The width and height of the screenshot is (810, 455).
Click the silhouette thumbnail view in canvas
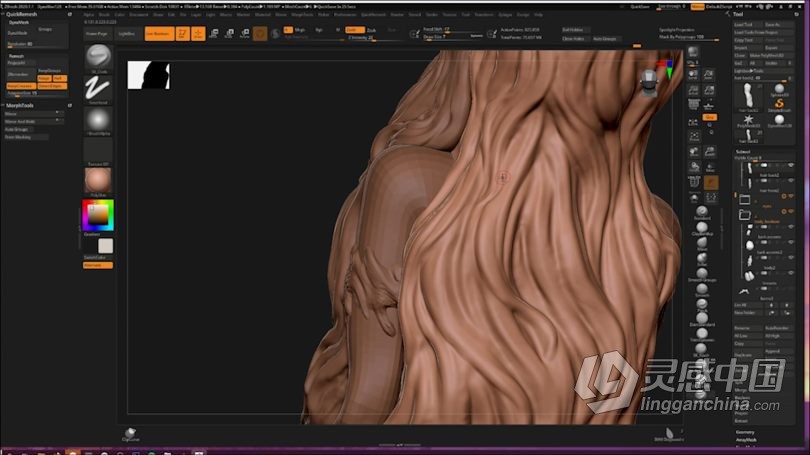pyautogui.click(x=149, y=75)
